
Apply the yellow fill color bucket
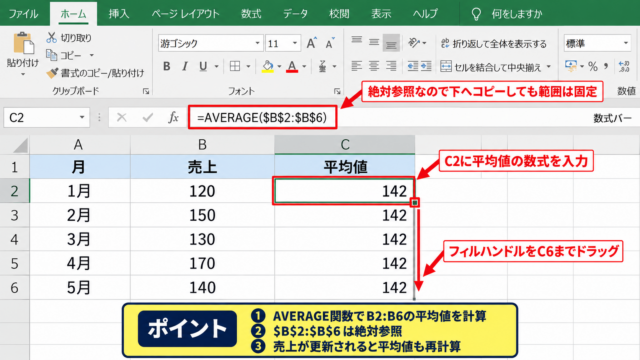[x=268, y=66]
